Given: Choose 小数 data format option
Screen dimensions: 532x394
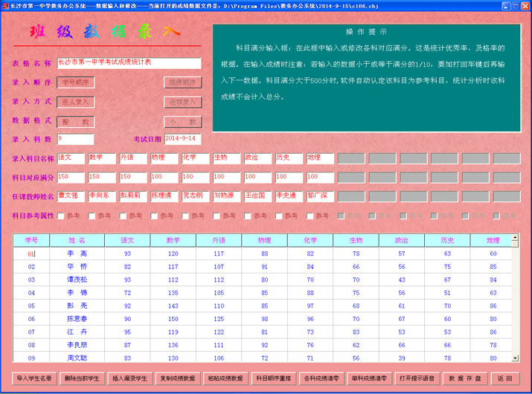Looking at the screenshot, I should point(182,121).
